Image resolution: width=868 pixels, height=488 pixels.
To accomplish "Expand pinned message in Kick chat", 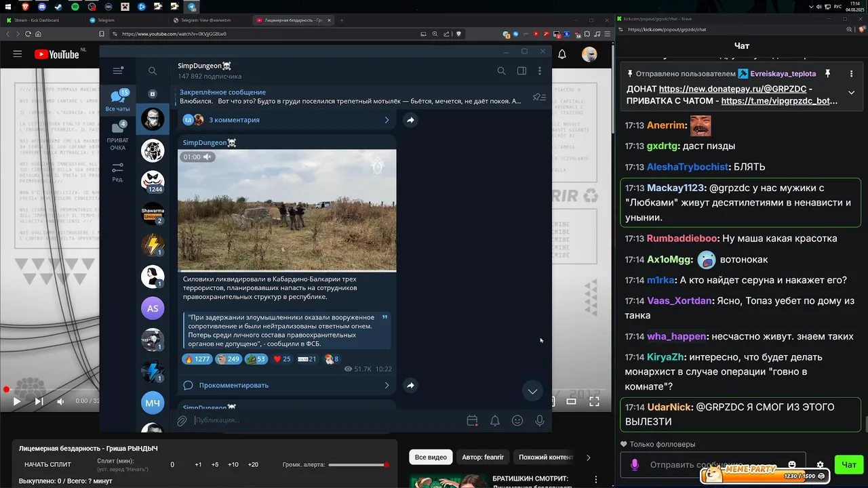I will click(x=851, y=92).
